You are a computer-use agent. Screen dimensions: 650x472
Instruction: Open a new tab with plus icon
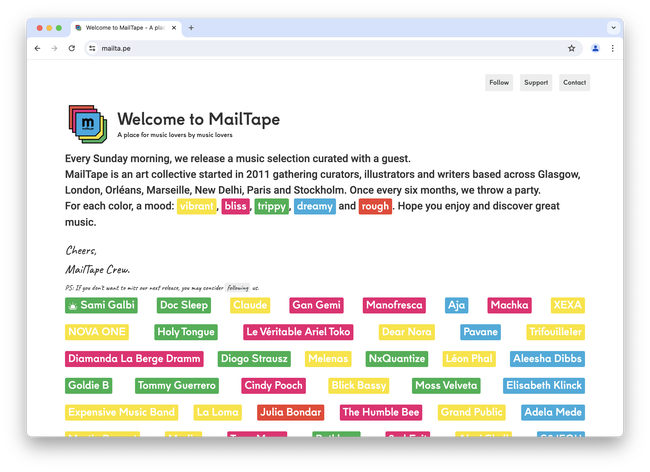tap(191, 28)
